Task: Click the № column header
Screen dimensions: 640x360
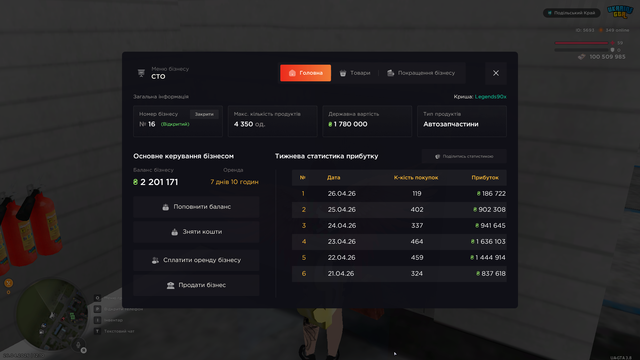Action: (x=302, y=178)
